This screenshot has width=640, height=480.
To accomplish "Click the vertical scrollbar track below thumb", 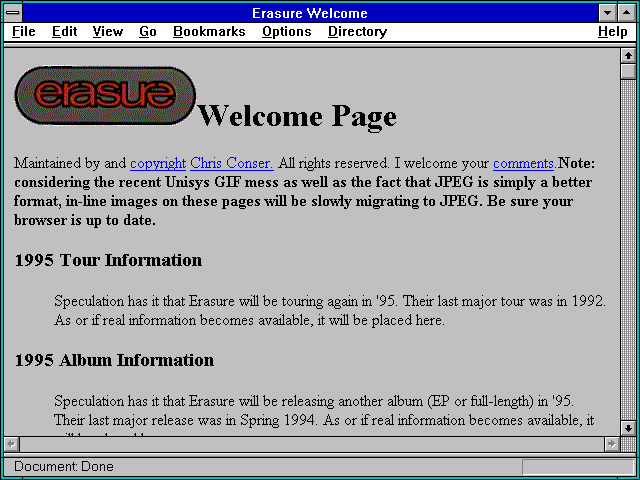I will [628, 250].
